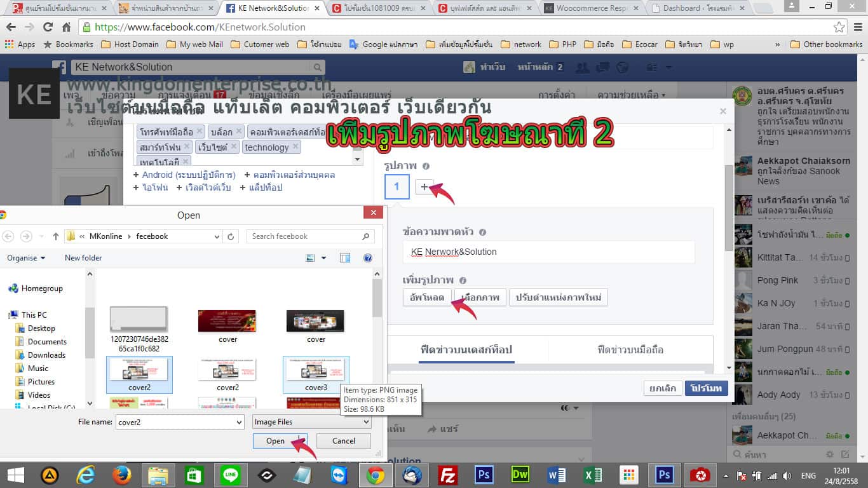Select the cover3 image thumbnail

click(x=315, y=374)
